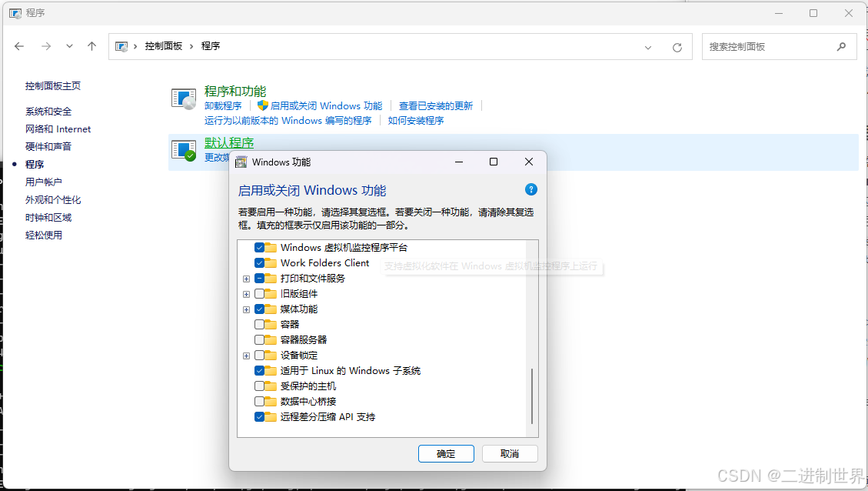The width and height of the screenshot is (868, 491).
Task: Click 运行为以前版本的 Windows 编写的程序 link
Action: pyautogui.click(x=288, y=121)
